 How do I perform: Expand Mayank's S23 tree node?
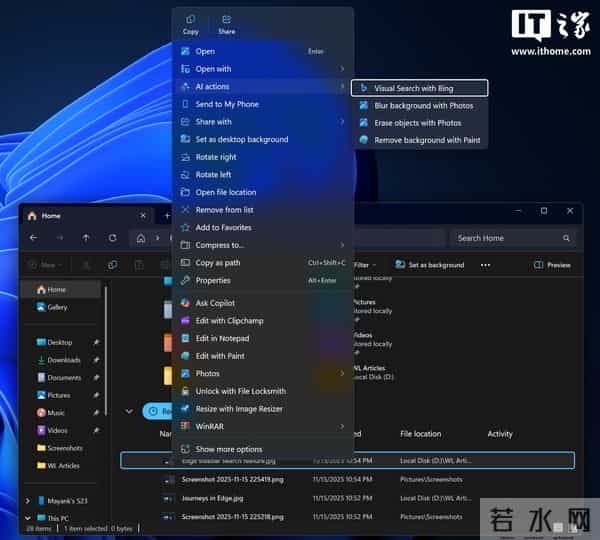tap(28, 501)
